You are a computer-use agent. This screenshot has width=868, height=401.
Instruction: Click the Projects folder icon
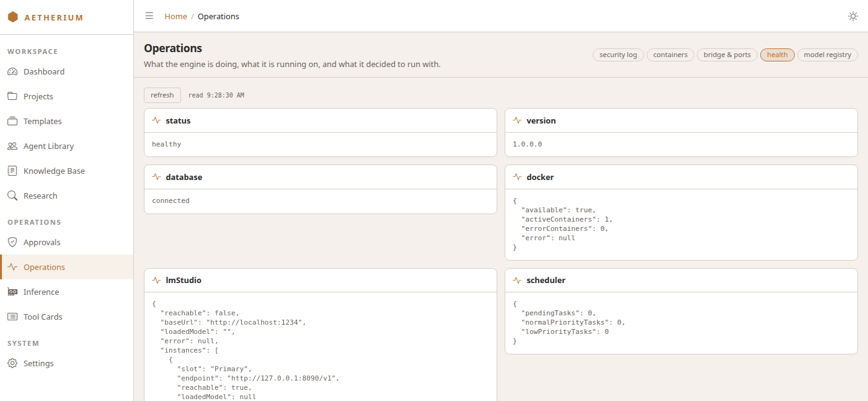(12, 96)
